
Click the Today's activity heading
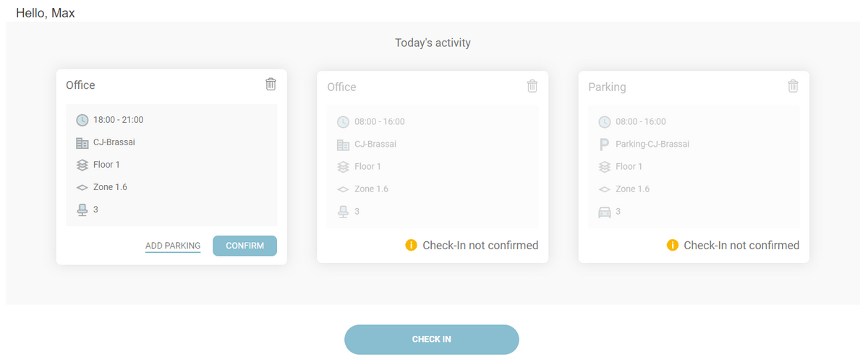[x=433, y=43]
